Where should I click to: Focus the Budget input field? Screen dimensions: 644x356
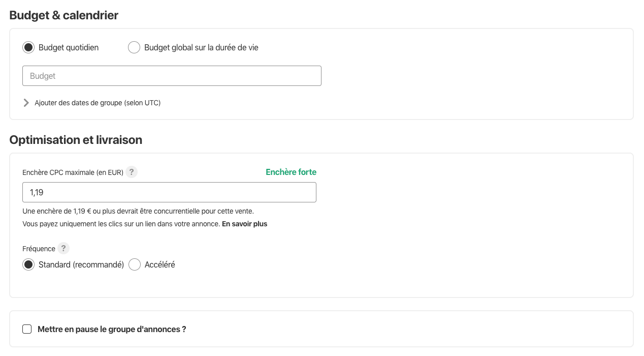172,76
